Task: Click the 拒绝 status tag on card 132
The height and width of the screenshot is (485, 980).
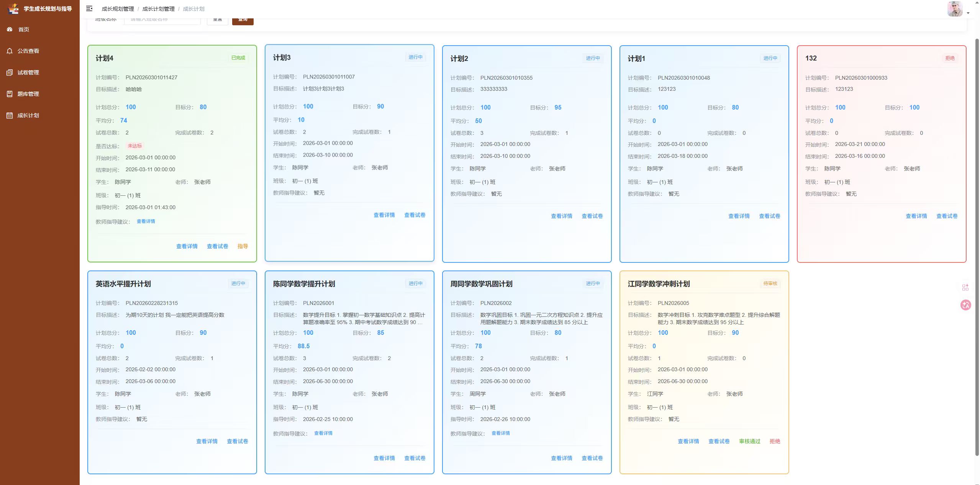Action: pos(950,58)
